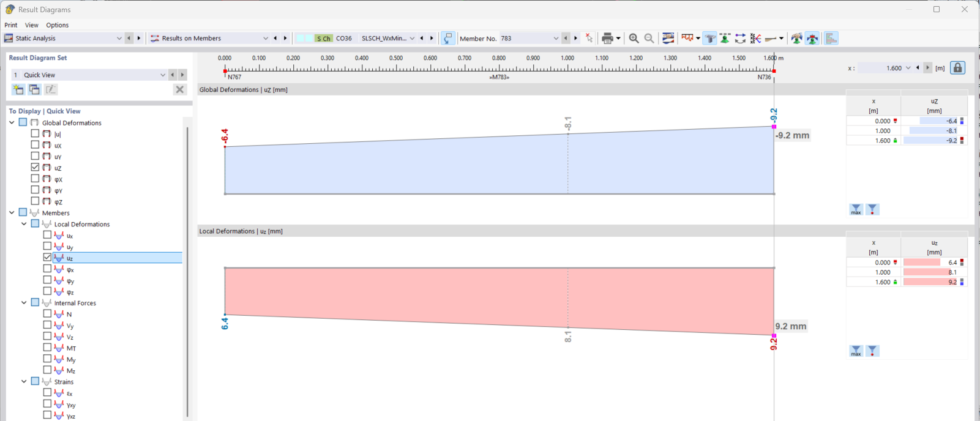980x421 pixels.
Task: Click the lock icon beside x position
Action: click(957, 68)
